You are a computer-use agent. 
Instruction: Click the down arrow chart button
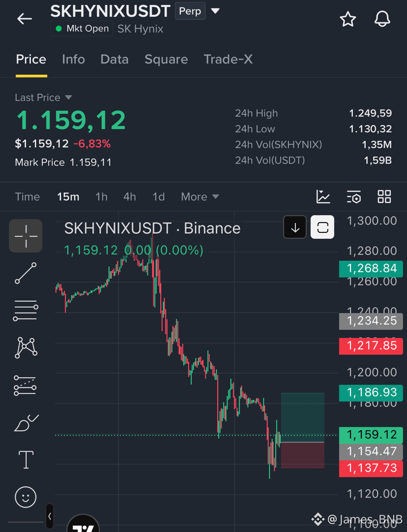coord(295,227)
